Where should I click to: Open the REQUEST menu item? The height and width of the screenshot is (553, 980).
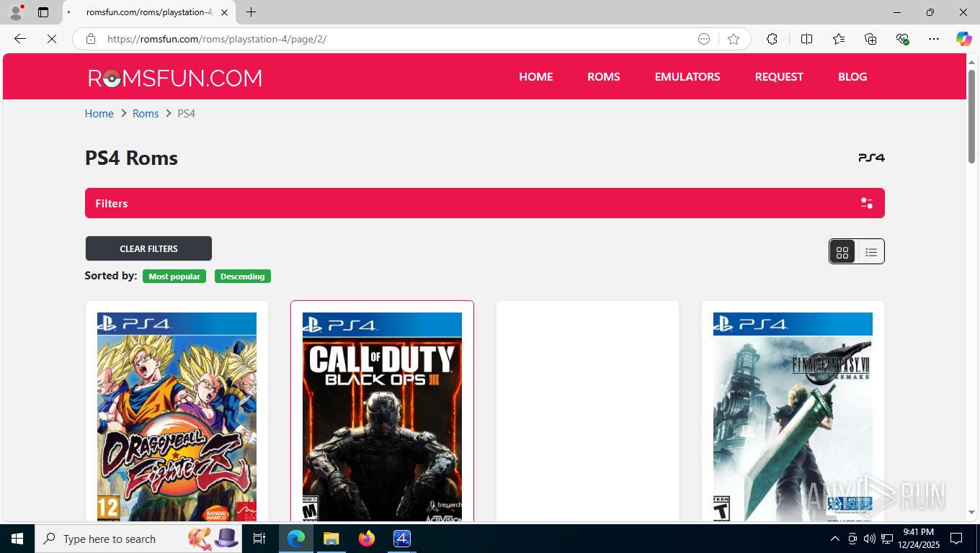(x=779, y=76)
